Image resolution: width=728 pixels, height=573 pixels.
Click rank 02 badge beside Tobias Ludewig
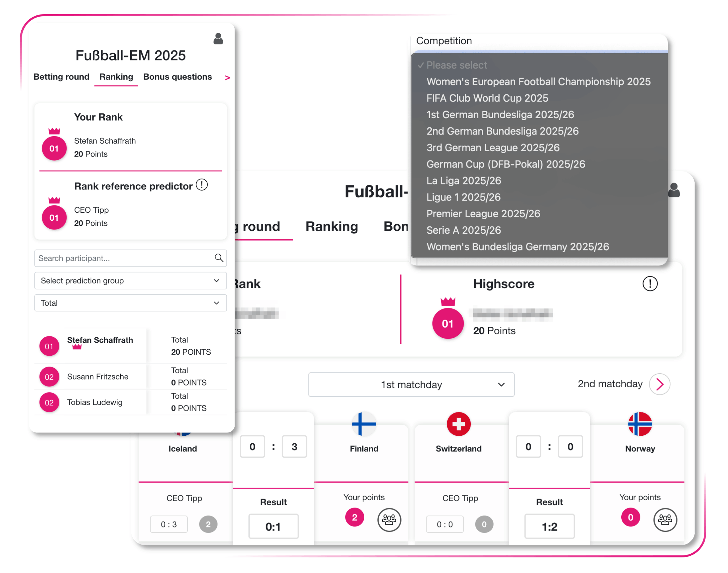coord(49,402)
